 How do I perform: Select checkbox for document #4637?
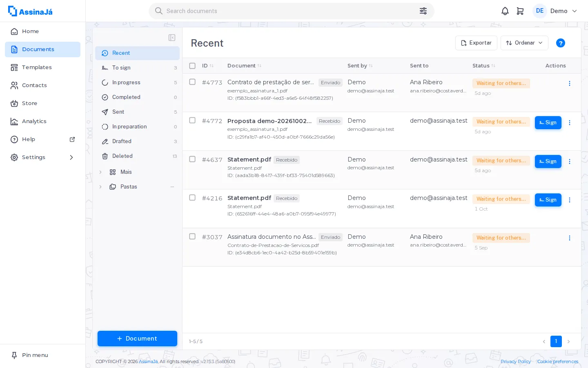pyautogui.click(x=192, y=159)
